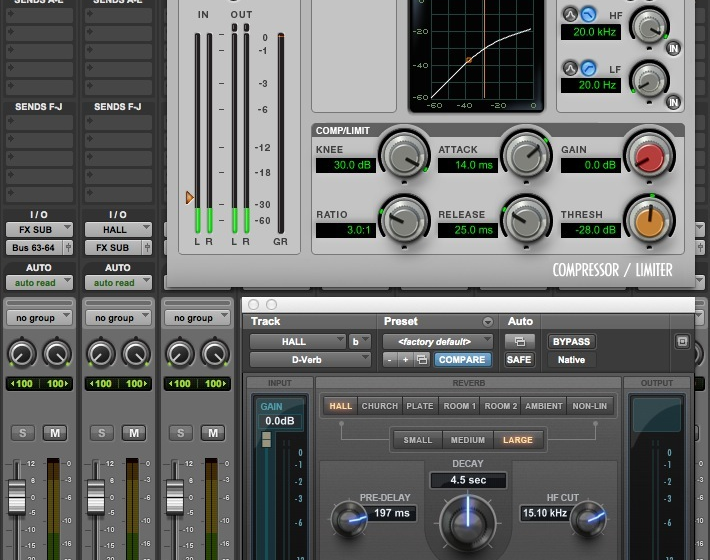Click the red GAIN knob
Image resolution: width=710 pixels, height=560 pixels.
[x=649, y=156]
